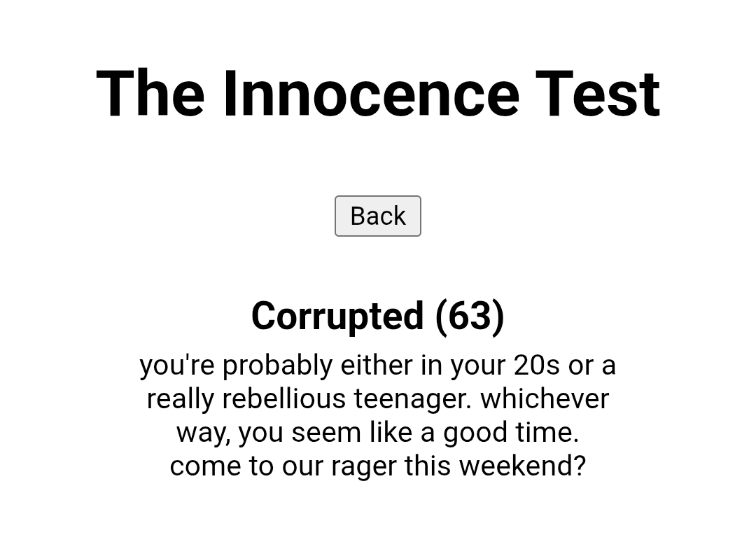The width and height of the screenshot is (756, 542).
Task: Click the line "really rebellious teenager. whichever"
Action: [x=378, y=399]
